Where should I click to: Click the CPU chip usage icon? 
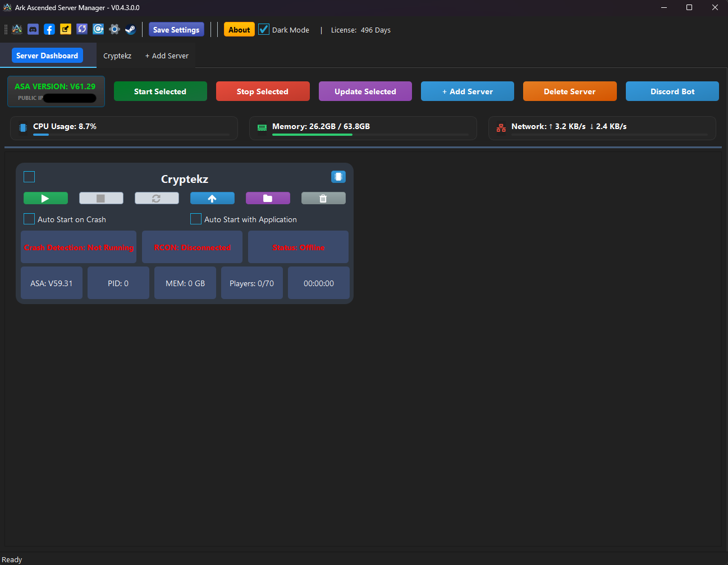[x=23, y=128]
